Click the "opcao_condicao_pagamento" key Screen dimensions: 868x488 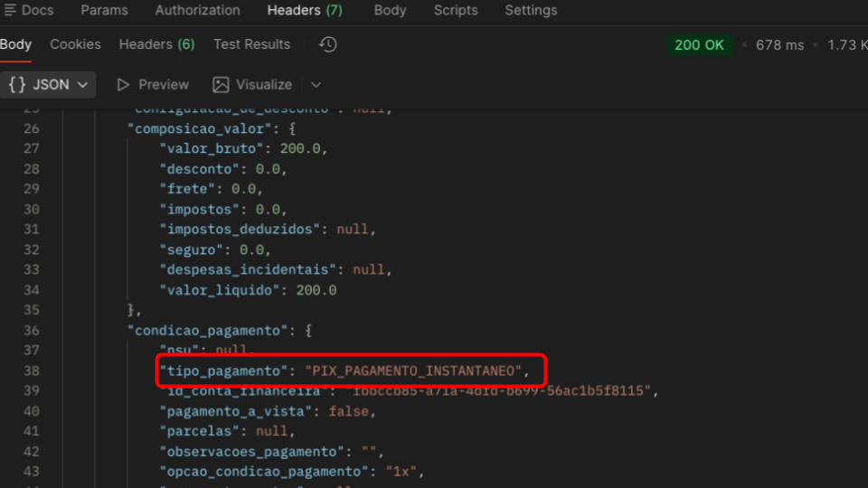click(264, 472)
